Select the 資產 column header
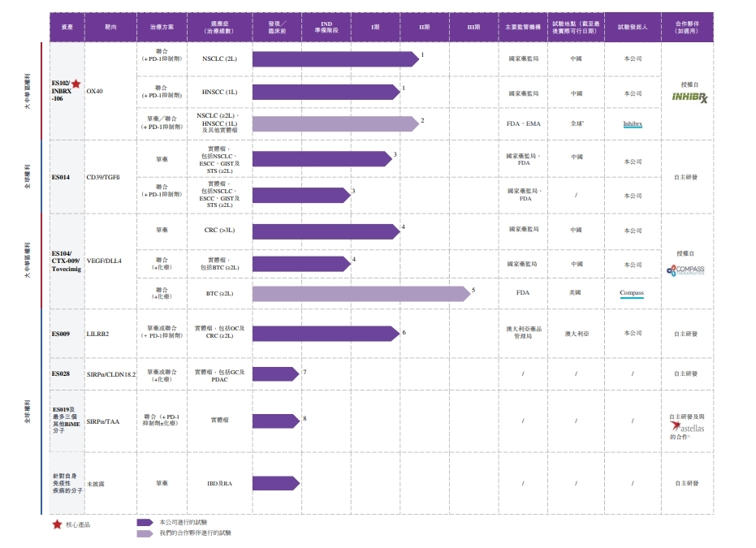 pyautogui.click(x=67, y=27)
